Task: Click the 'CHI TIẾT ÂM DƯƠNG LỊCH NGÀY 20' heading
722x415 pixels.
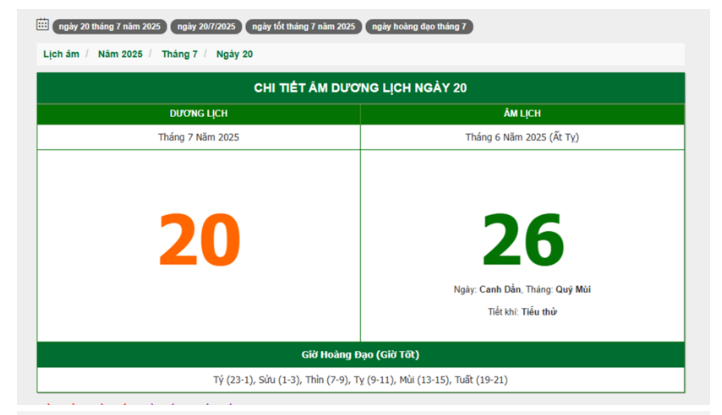Action: click(x=360, y=88)
